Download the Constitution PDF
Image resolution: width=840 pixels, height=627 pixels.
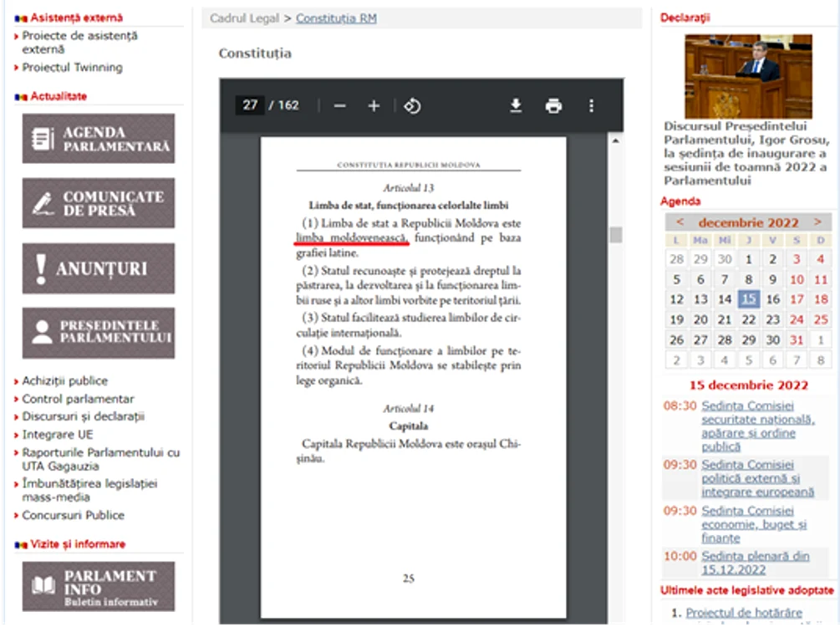click(516, 106)
